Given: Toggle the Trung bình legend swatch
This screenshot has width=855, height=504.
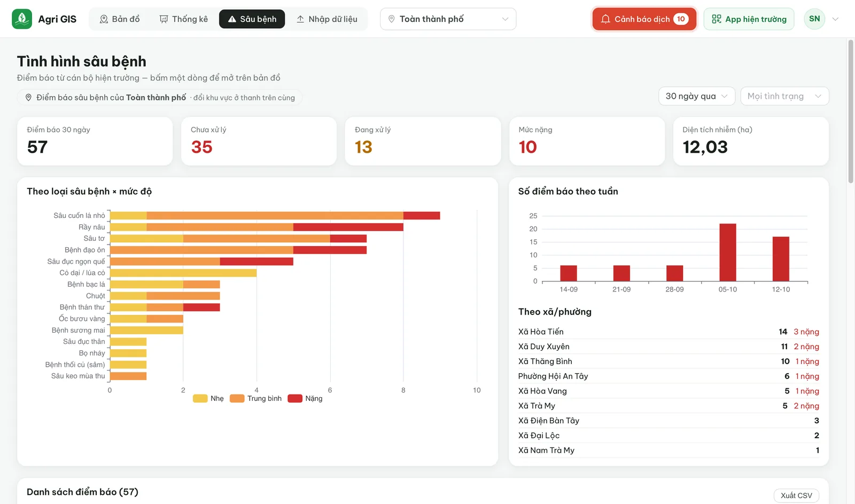Looking at the screenshot, I should (237, 398).
